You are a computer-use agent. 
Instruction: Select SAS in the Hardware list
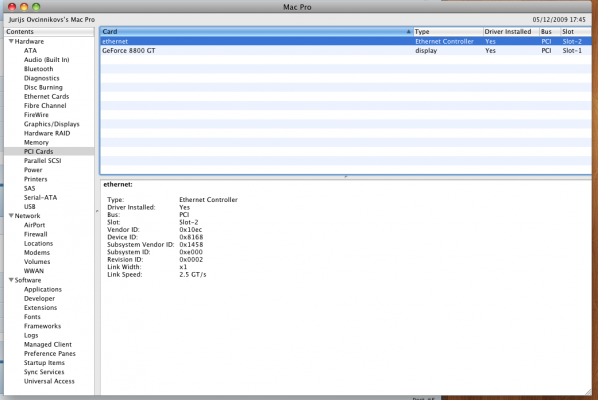point(29,188)
